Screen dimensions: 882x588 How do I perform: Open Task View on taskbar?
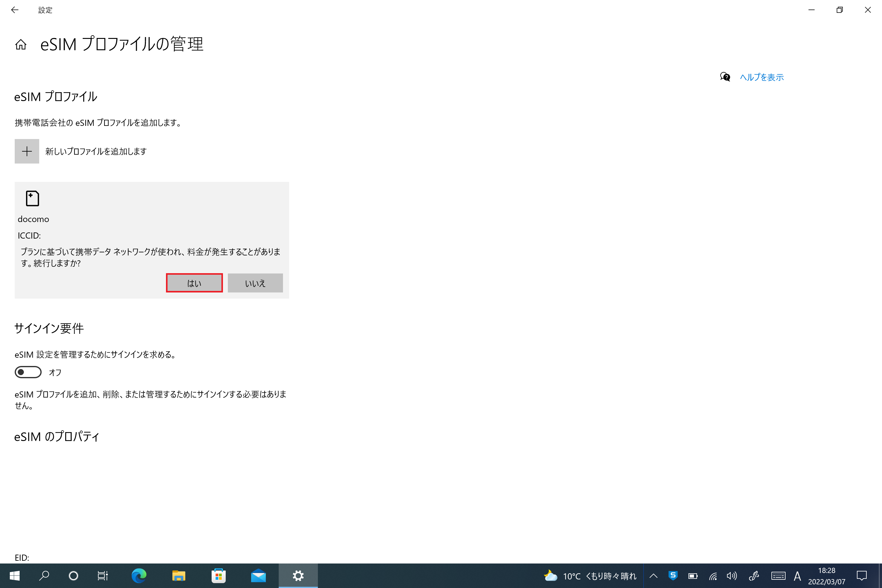103,576
